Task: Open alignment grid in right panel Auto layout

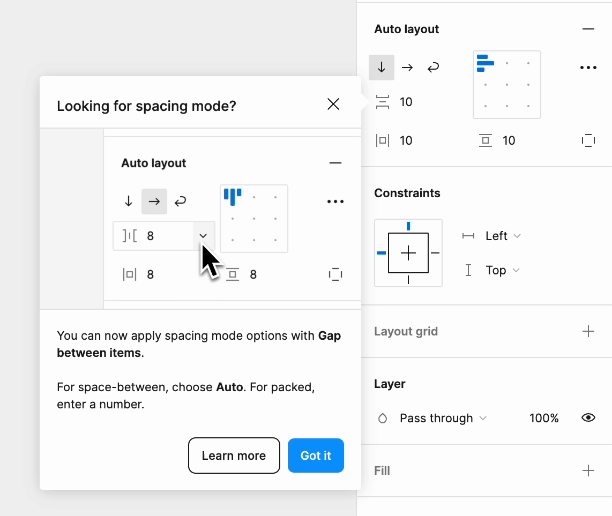Action: point(507,84)
